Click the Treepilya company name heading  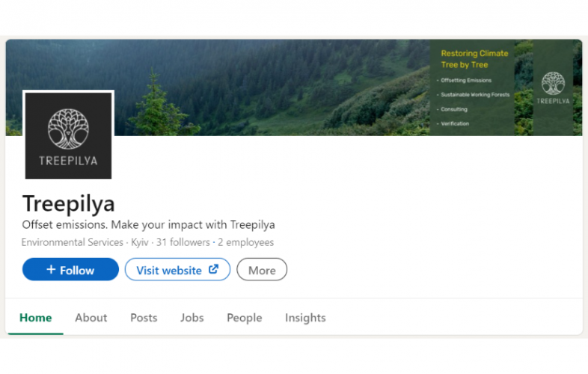coord(69,203)
